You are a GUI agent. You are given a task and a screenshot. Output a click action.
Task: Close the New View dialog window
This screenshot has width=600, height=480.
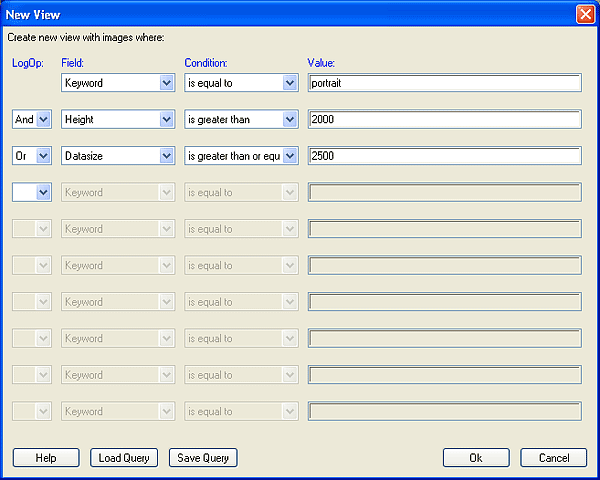click(586, 13)
